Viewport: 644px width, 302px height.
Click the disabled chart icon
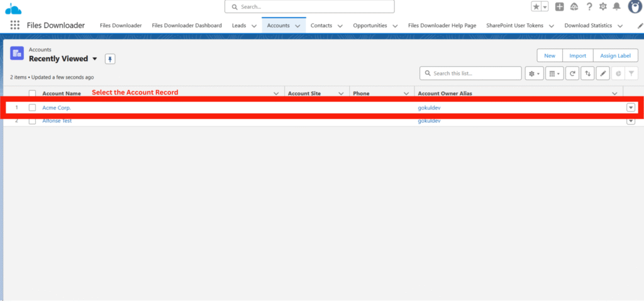[x=618, y=74]
